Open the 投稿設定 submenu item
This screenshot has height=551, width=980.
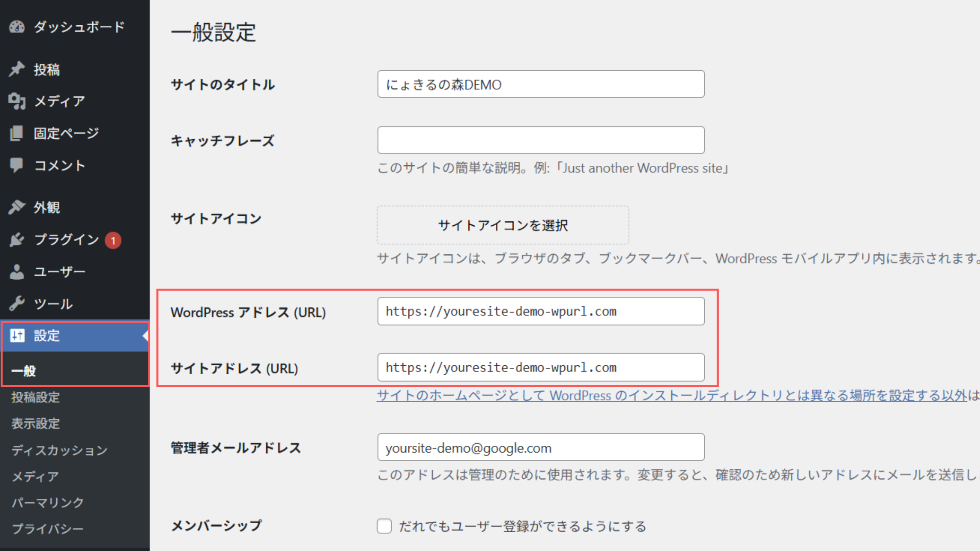tap(36, 397)
